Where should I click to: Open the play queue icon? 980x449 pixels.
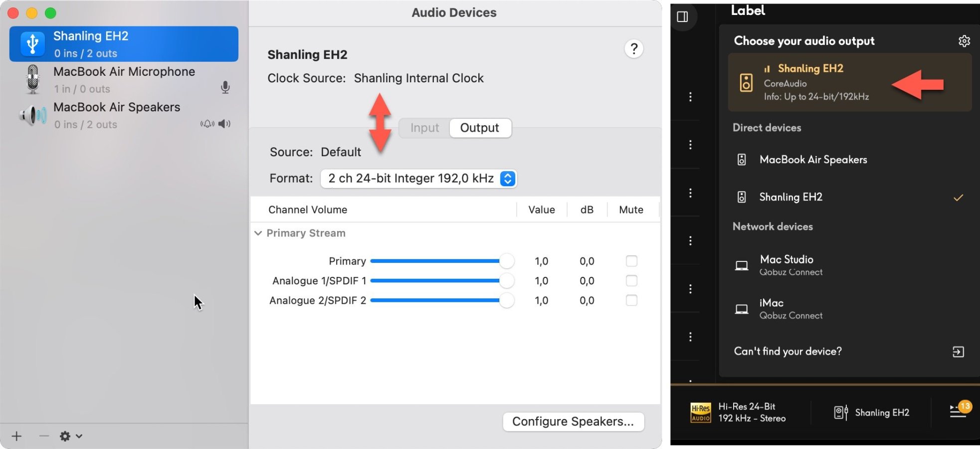click(x=958, y=412)
